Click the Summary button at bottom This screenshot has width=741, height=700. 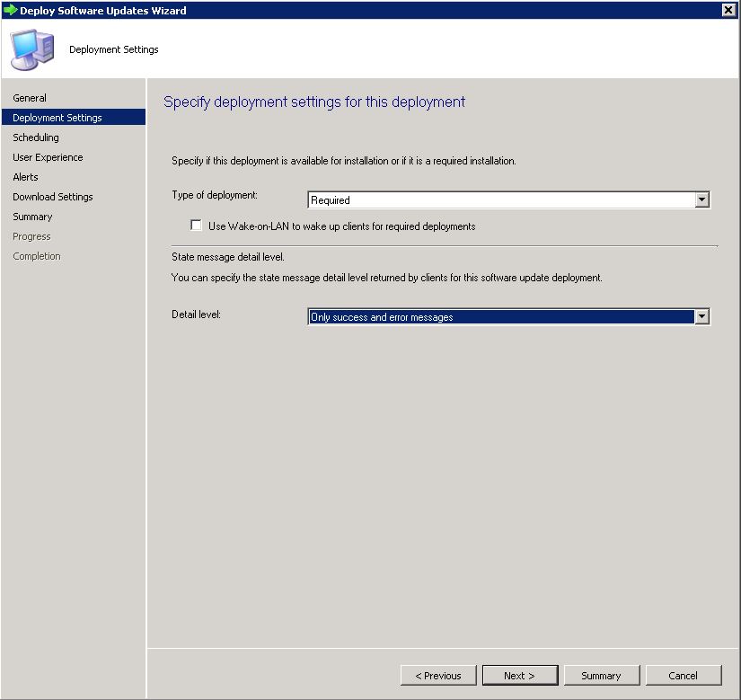click(602, 676)
